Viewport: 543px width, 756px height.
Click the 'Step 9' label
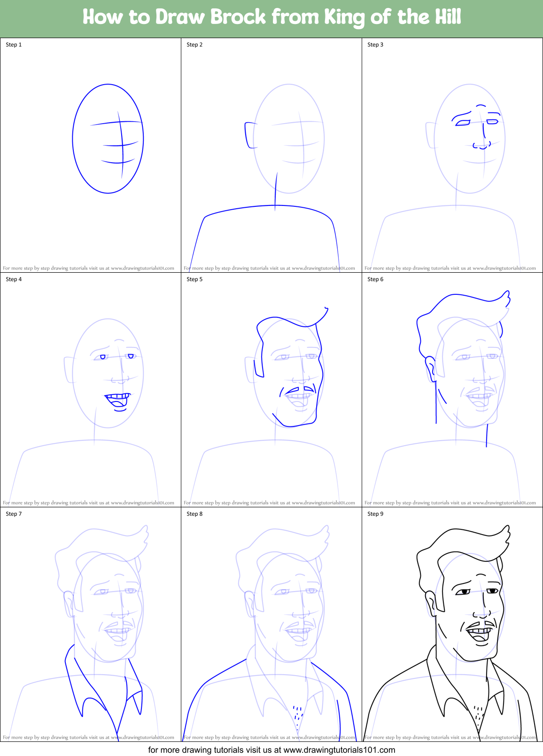coord(375,514)
